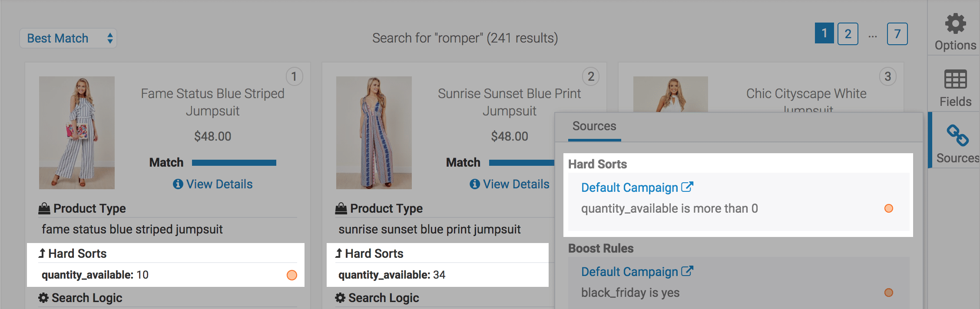
Task: Toggle orange dot beside quantity_available: 10
Action: [x=292, y=275]
